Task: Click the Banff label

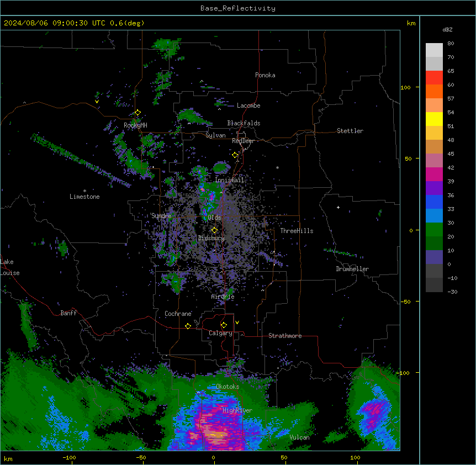Action: point(68,313)
